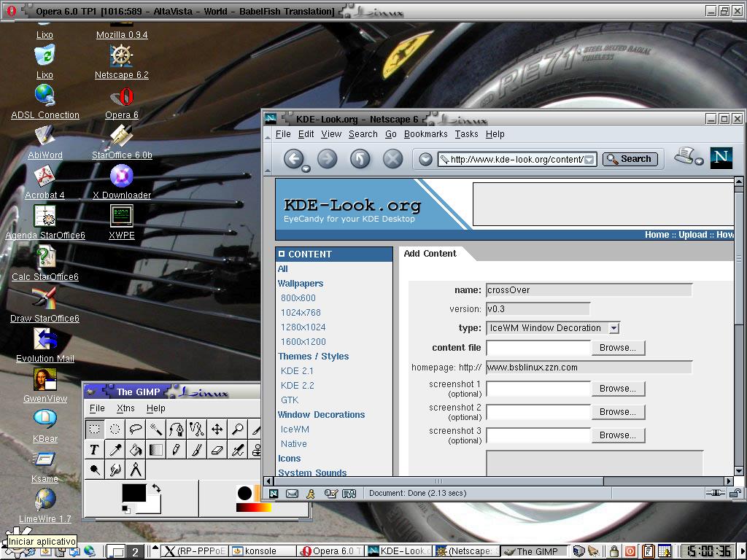Open the Tasks menu in Netscape

click(466, 134)
